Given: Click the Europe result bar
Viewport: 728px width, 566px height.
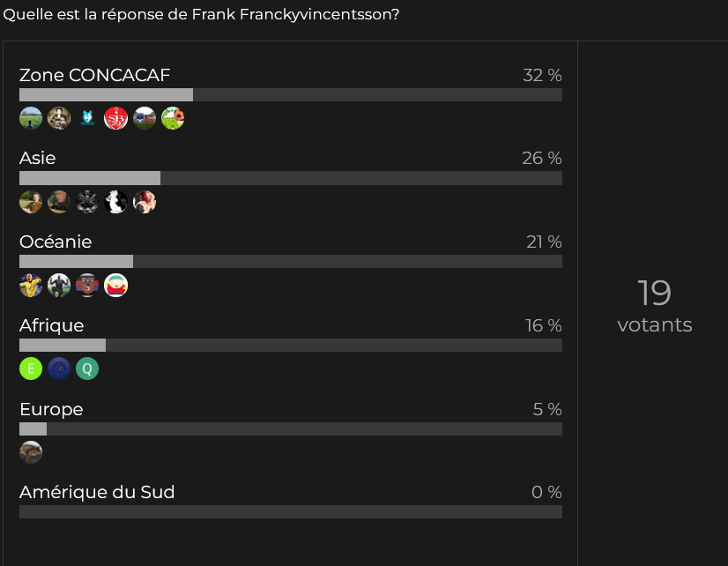Looking at the screenshot, I should point(290,429).
